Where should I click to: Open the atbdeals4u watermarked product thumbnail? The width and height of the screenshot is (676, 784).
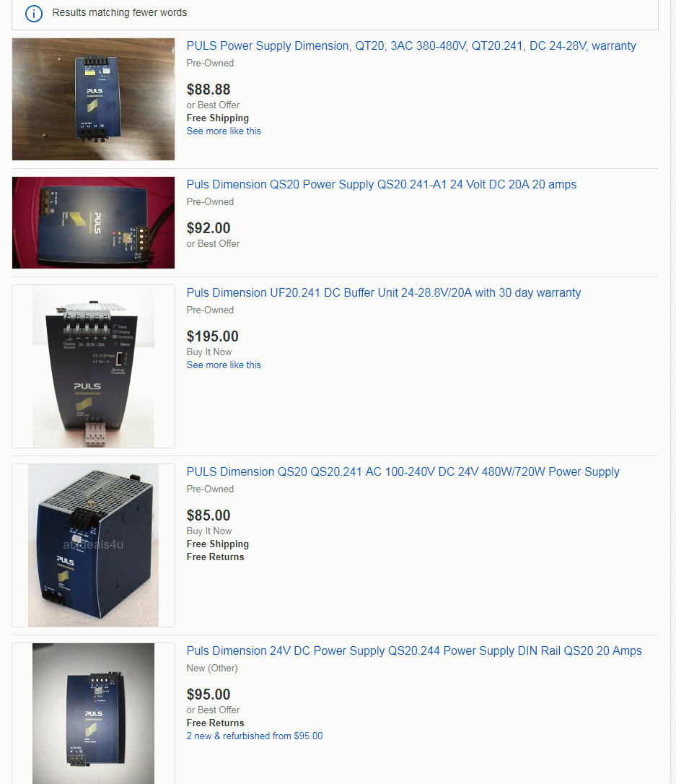[x=94, y=546]
